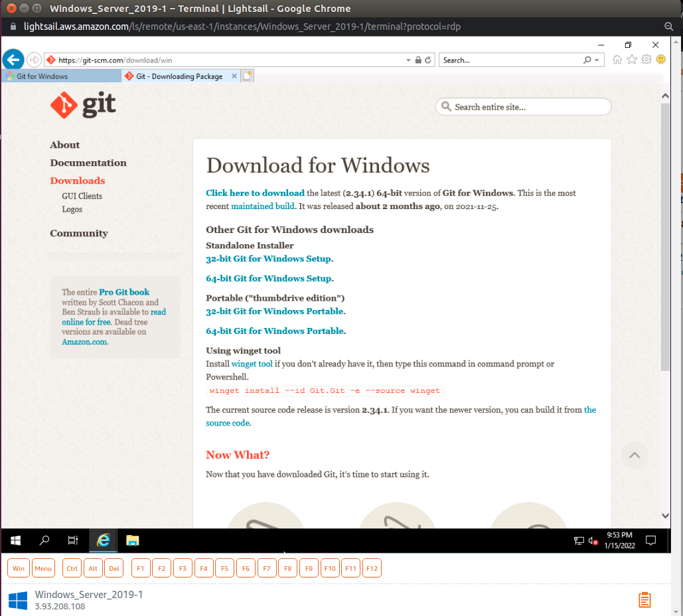The width and height of the screenshot is (683, 616).
Task: Expand the IE search provider dropdown
Action: pyautogui.click(x=597, y=60)
